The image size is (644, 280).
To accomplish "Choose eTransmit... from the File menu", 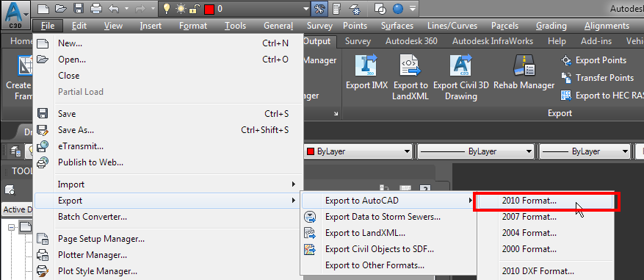I will [168, 146].
